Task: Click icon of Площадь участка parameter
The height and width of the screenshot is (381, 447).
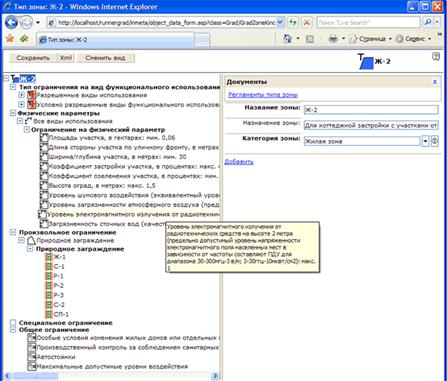Action: click(x=44, y=138)
